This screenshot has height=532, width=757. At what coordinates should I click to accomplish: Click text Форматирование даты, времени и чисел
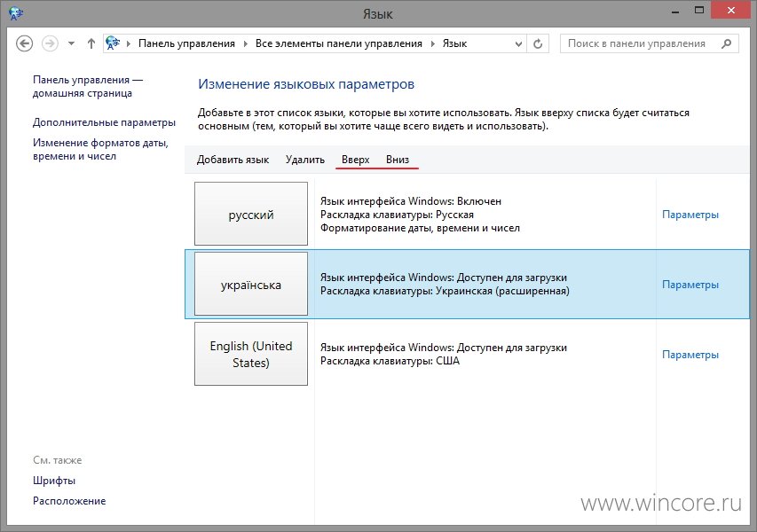tap(420, 228)
